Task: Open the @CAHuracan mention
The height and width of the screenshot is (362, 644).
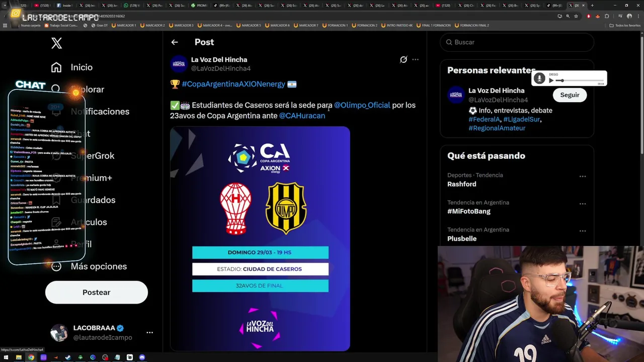Action: click(x=302, y=116)
